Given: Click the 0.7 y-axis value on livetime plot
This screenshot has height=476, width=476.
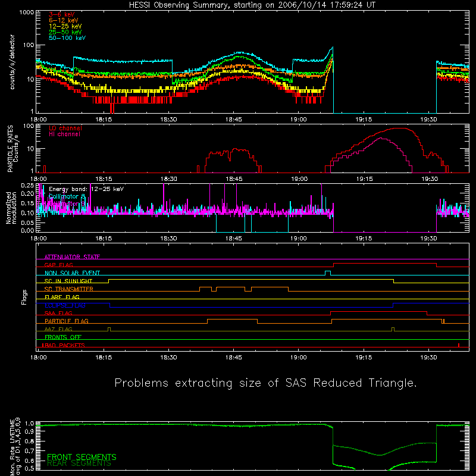Looking at the screenshot, I should coord(29,451).
